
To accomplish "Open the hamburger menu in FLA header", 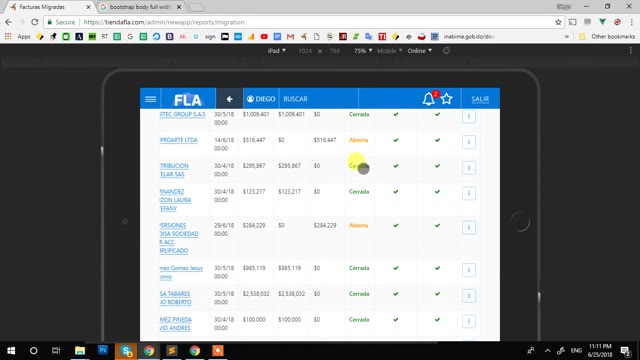I will point(150,99).
